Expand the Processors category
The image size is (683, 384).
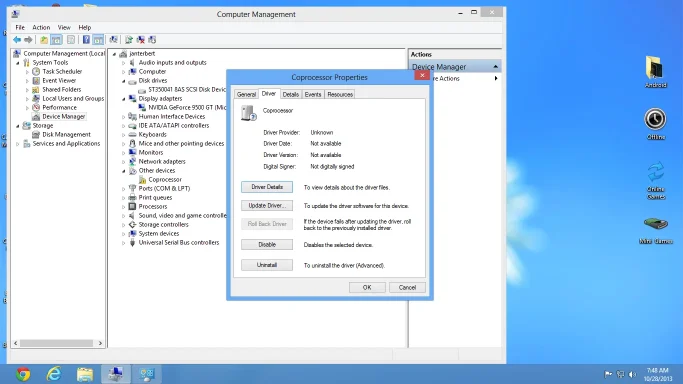pos(124,206)
